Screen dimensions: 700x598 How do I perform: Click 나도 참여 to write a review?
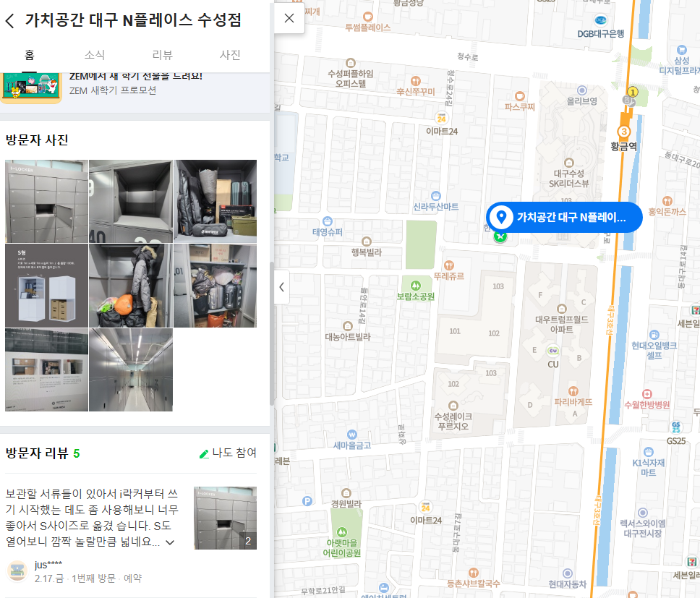228,453
